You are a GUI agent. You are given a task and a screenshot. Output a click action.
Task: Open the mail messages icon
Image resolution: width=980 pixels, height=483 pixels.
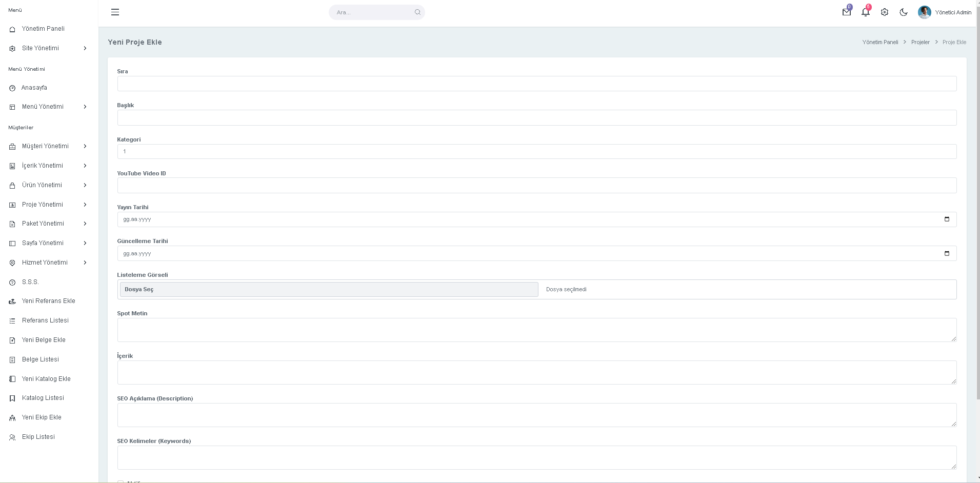[x=847, y=12]
